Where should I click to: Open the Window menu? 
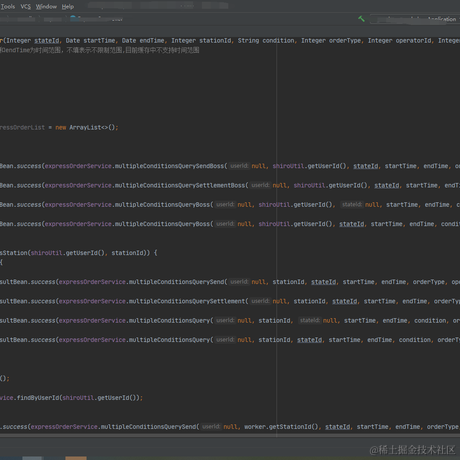coord(46,7)
